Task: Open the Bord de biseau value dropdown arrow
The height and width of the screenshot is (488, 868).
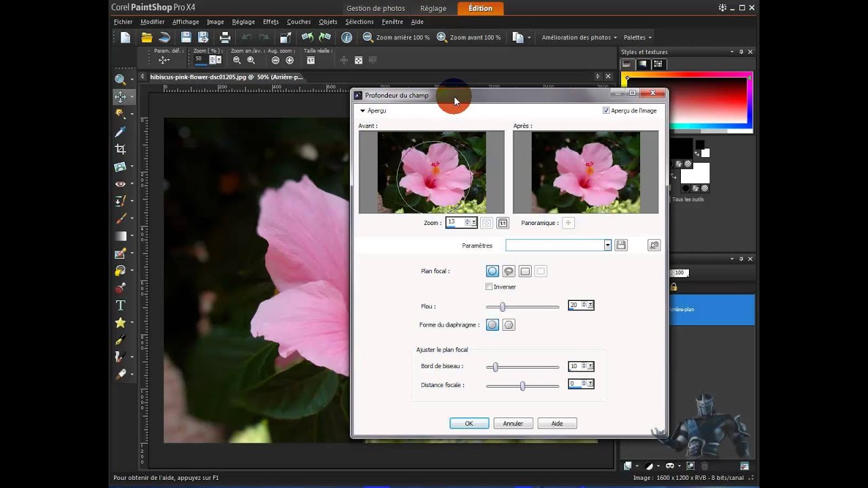Action: [x=591, y=366]
